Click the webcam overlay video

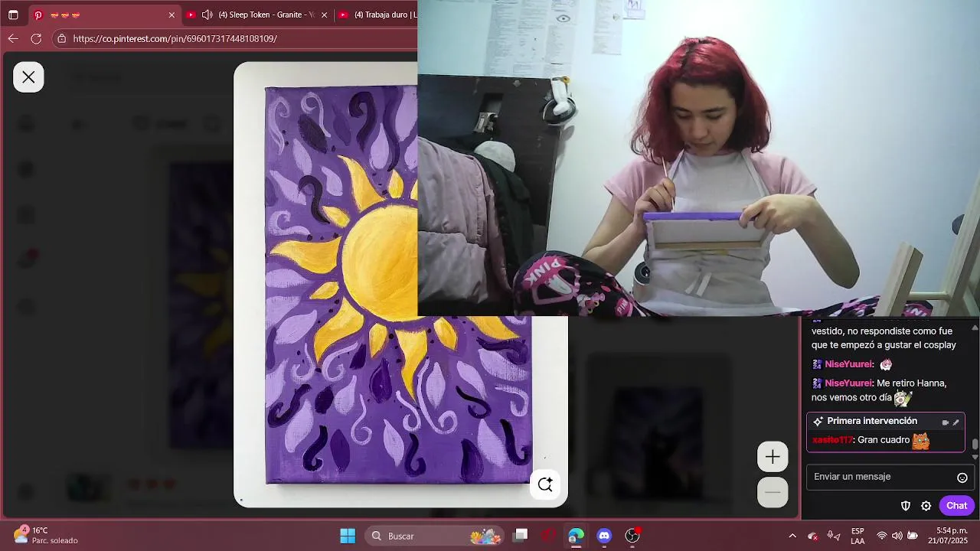coord(698,158)
